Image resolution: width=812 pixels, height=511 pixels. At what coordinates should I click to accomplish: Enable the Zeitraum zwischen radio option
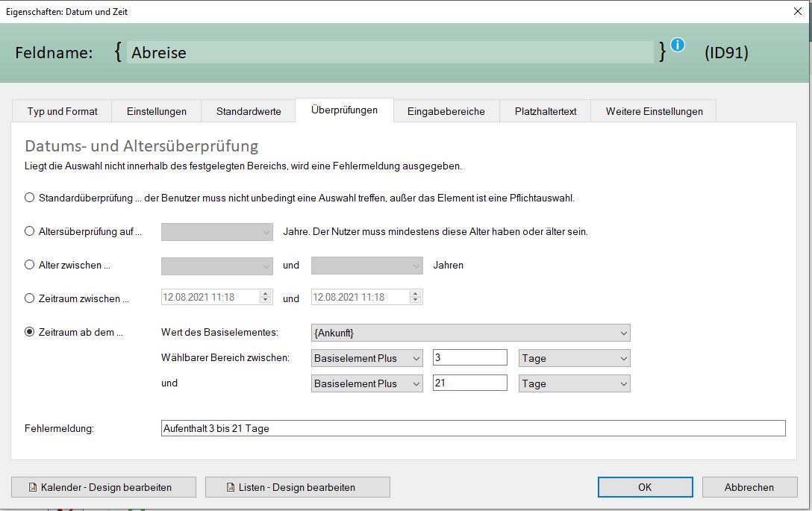pos(30,298)
